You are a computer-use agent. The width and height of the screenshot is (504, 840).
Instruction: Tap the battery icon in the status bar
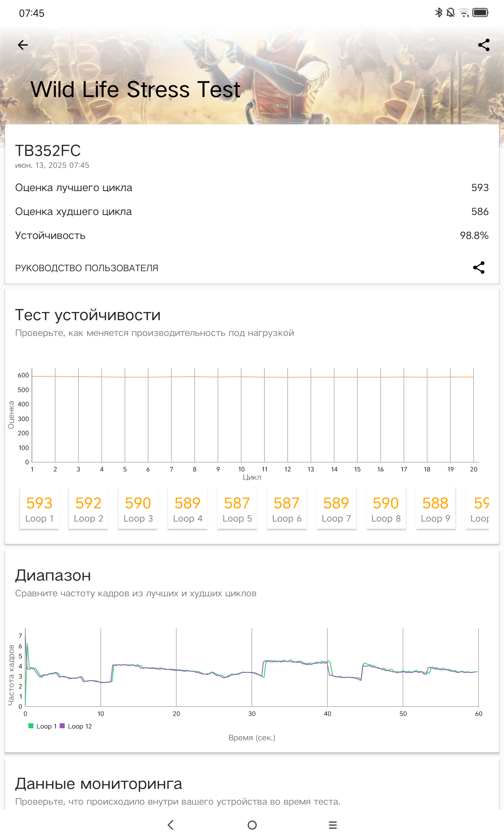[x=480, y=13]
